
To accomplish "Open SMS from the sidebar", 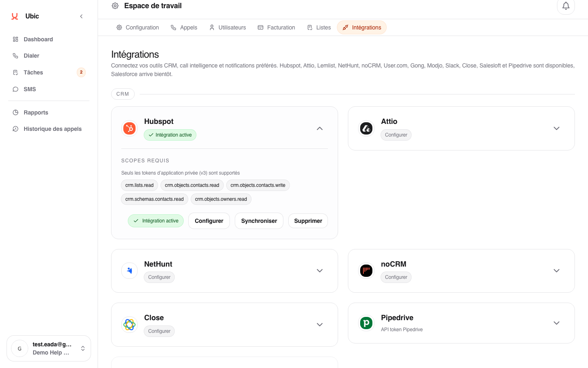I will [x=49, y=89].
